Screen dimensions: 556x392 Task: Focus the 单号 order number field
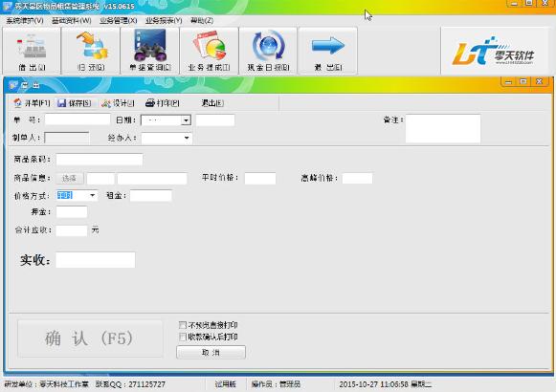78,120
